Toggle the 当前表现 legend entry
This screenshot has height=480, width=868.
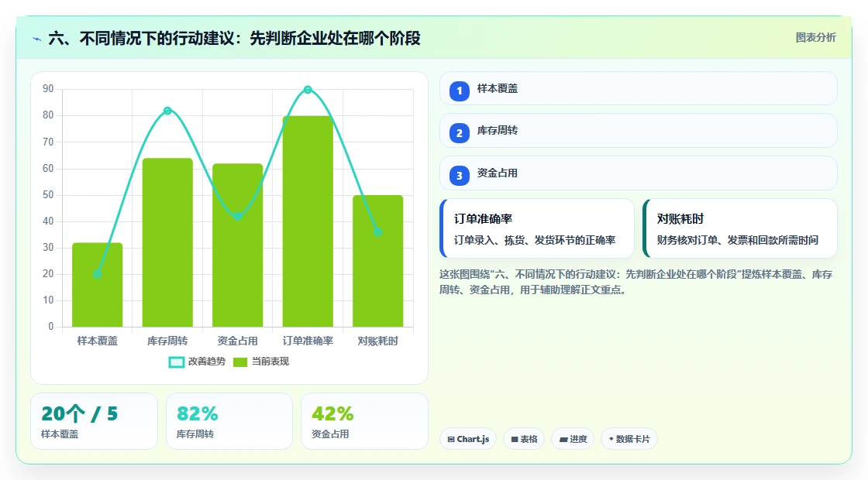(260, 362)
